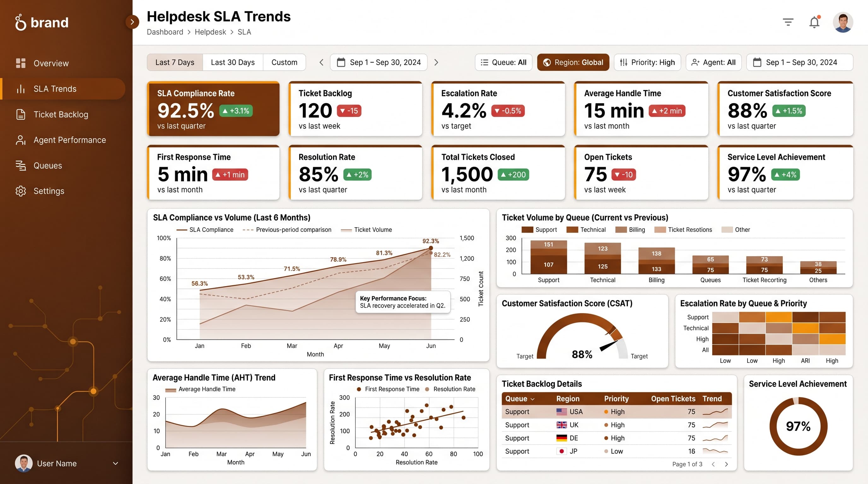
Task: Toggle Resolution Rate legend dot
Action: point(427,389)
